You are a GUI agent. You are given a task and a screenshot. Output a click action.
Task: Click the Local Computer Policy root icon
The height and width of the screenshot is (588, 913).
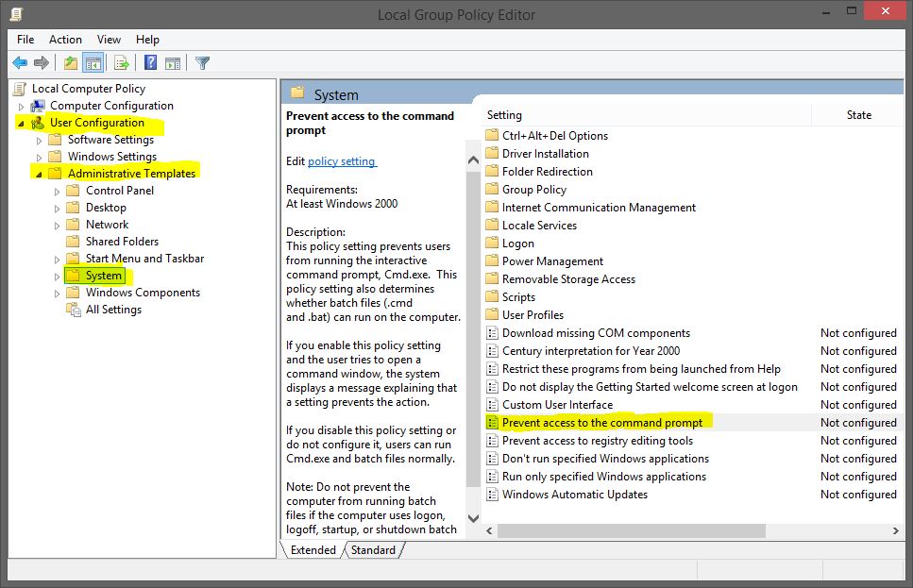(x=19, y=89)
